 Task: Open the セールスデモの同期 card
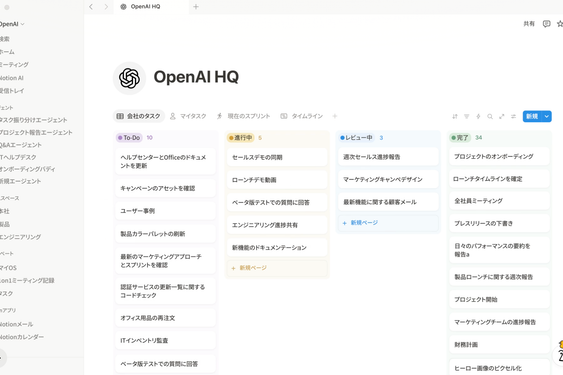[x=277, y=157]
